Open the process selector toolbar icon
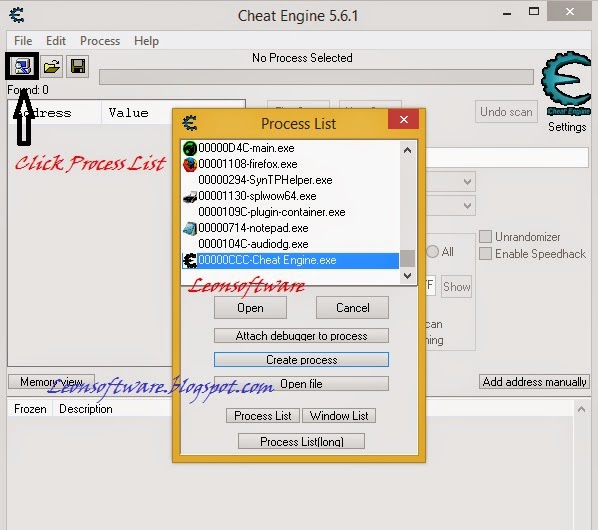 coord(22,66)
